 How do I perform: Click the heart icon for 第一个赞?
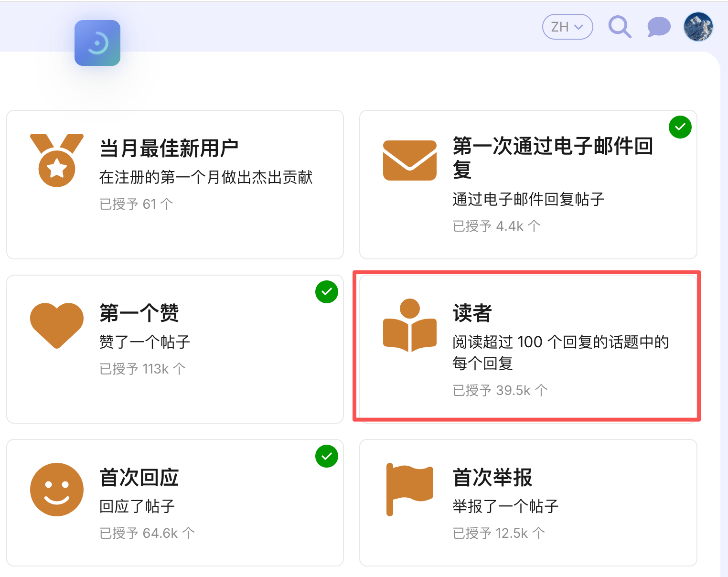pyautogui.click(x=57, y=325)
